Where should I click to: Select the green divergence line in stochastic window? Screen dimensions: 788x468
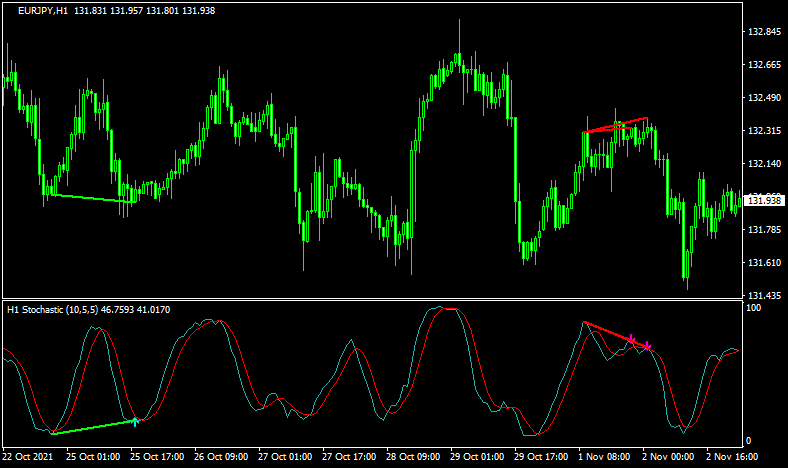point(92,428)
